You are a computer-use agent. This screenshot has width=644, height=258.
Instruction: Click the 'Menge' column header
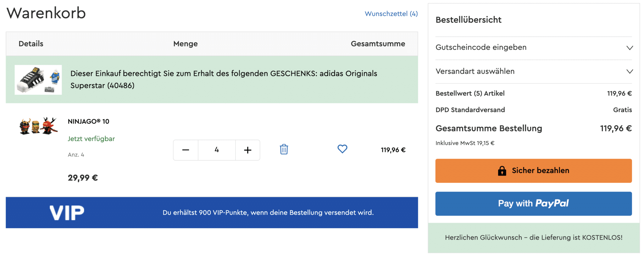coord(186,44)
